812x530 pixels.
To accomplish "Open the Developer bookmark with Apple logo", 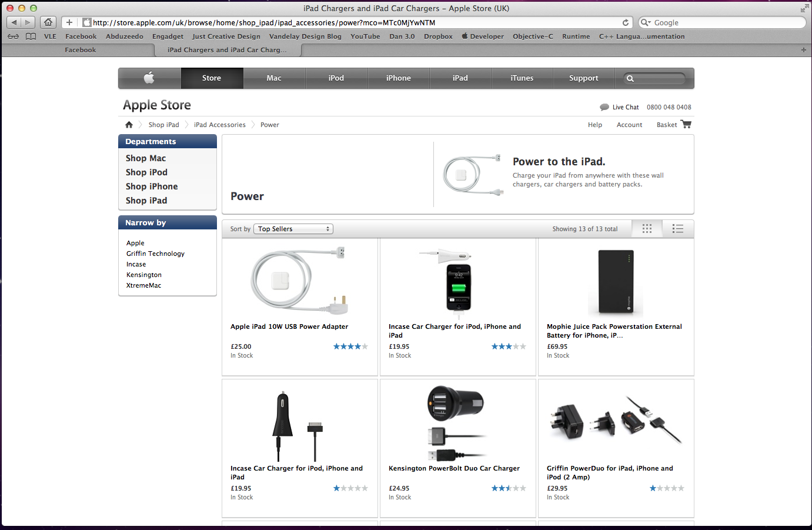I will (x=483, y=36).
